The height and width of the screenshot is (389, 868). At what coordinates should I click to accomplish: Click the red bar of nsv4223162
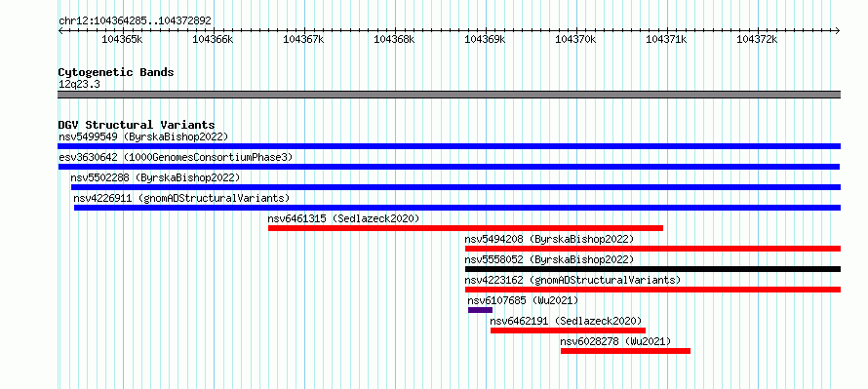[x=652, y=290]
